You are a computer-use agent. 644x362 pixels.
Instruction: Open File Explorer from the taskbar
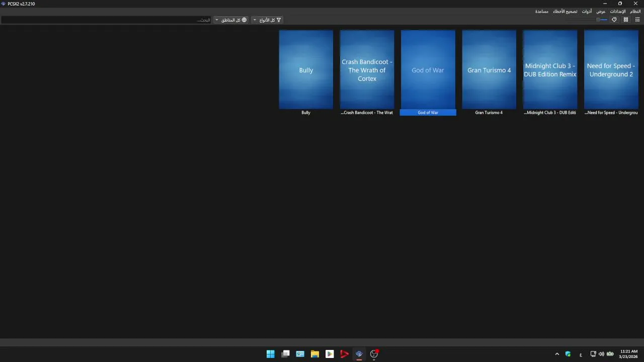[x=315, y=354]
